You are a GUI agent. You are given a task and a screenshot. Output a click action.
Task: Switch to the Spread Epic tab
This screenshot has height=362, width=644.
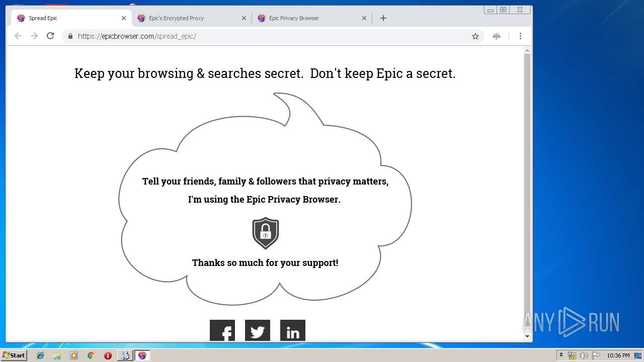tap(71, 18)
